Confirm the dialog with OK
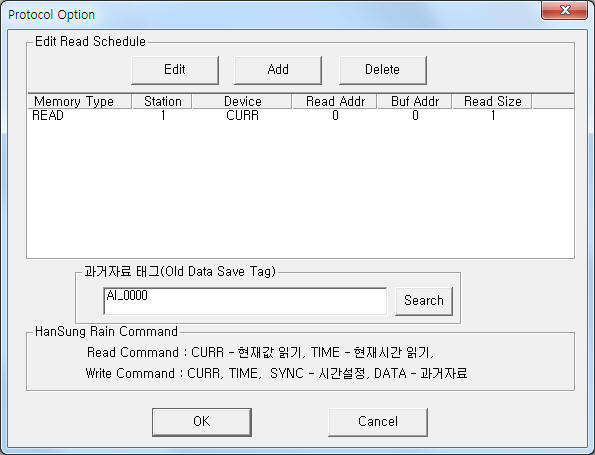The image size is (595, 455). [x=202, y=422]
